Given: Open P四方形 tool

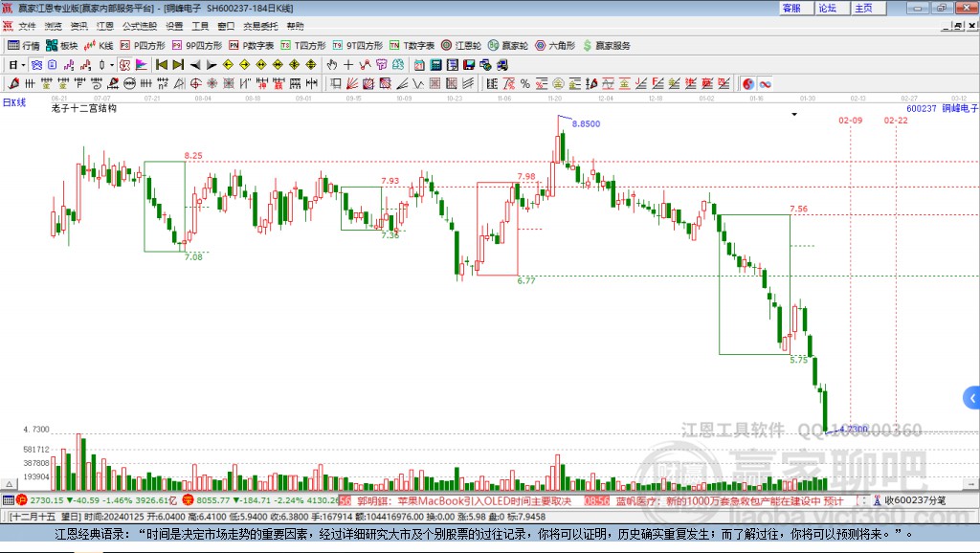Looking at the screenshot, I should pos(143,46).
